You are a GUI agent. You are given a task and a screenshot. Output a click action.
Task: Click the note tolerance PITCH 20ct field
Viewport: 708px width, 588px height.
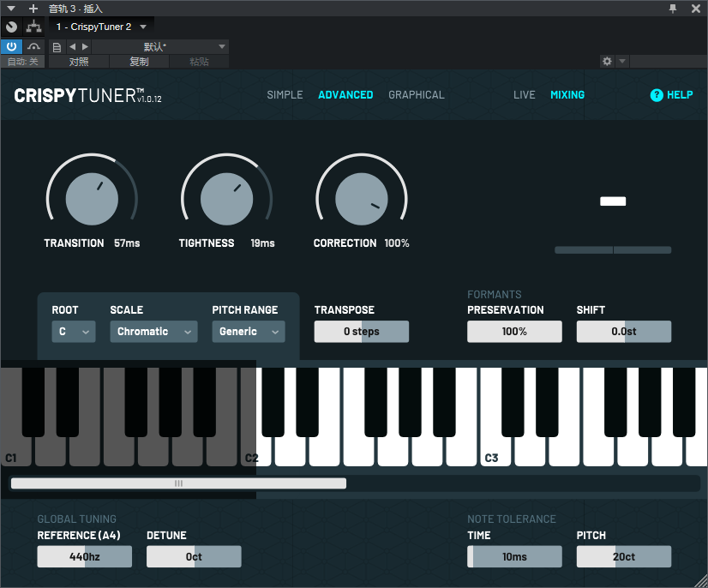click(624, 556)
